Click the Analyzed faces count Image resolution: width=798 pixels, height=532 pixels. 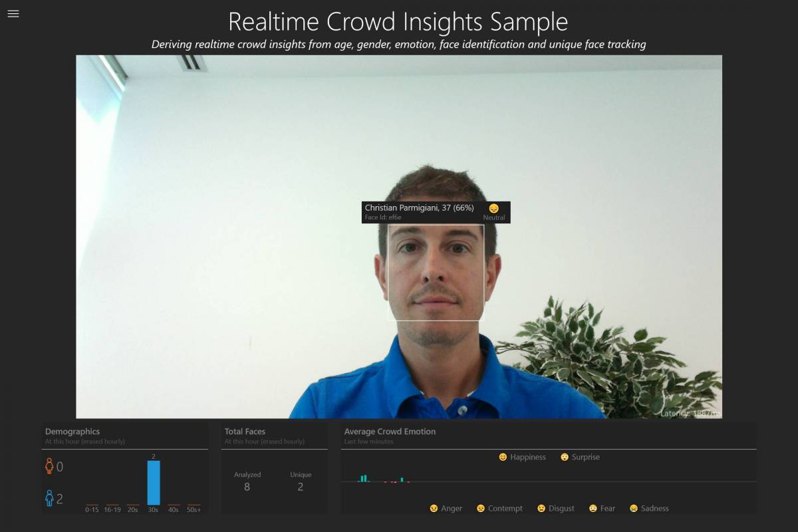247,487
